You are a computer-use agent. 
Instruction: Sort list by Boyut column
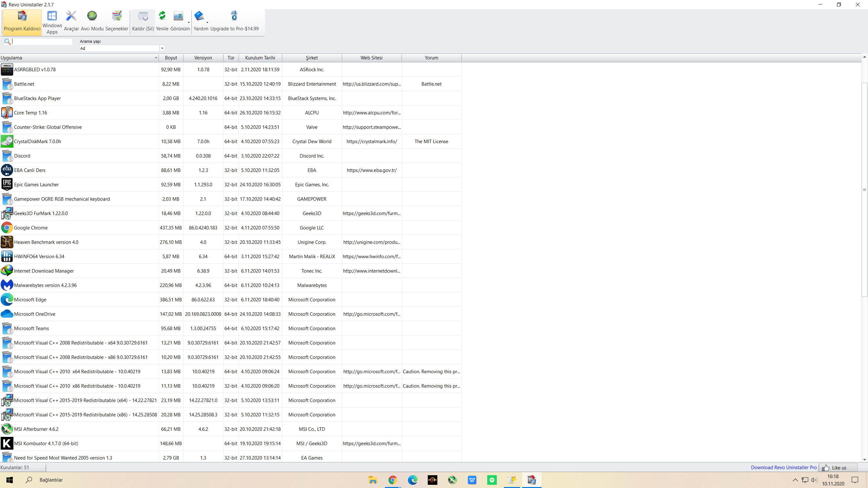point(171,58)
